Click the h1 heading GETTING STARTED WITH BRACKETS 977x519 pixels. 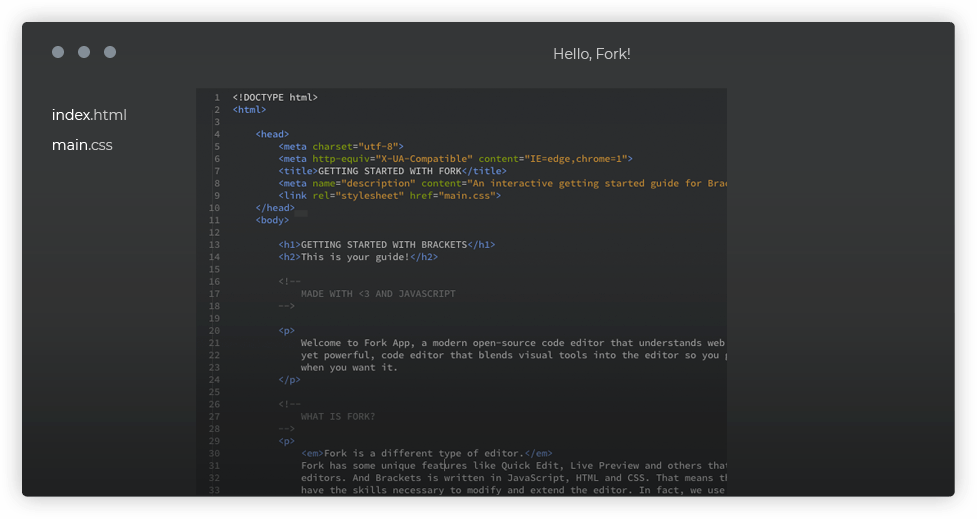tap(384, 245)
